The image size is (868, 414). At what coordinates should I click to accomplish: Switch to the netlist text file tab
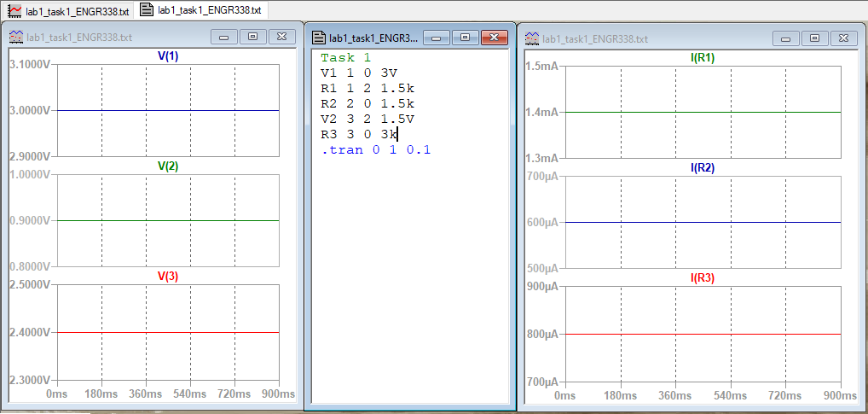(x=201, y=11)
